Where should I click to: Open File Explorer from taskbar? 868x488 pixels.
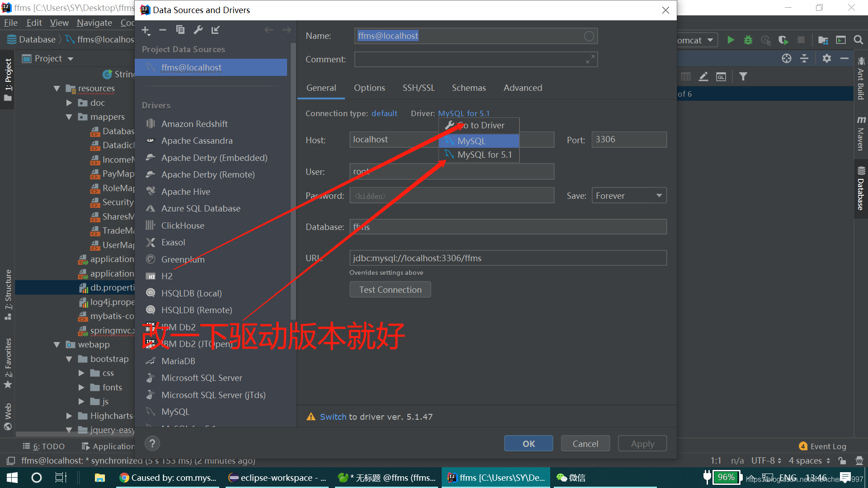(x=99, y=478)
